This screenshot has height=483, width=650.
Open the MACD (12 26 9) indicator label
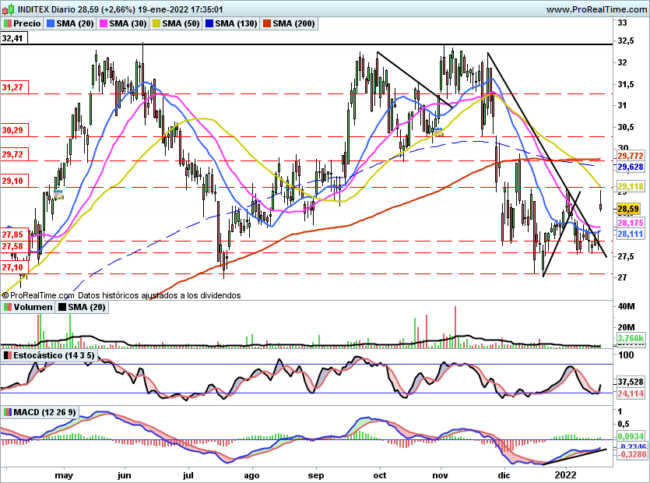point(40,412)
